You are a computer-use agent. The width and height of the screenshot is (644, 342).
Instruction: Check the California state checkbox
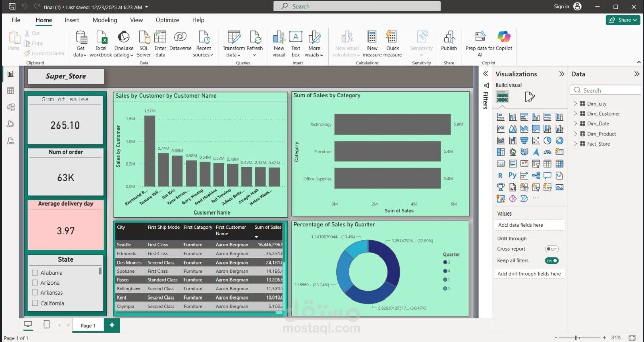[35, 303]
